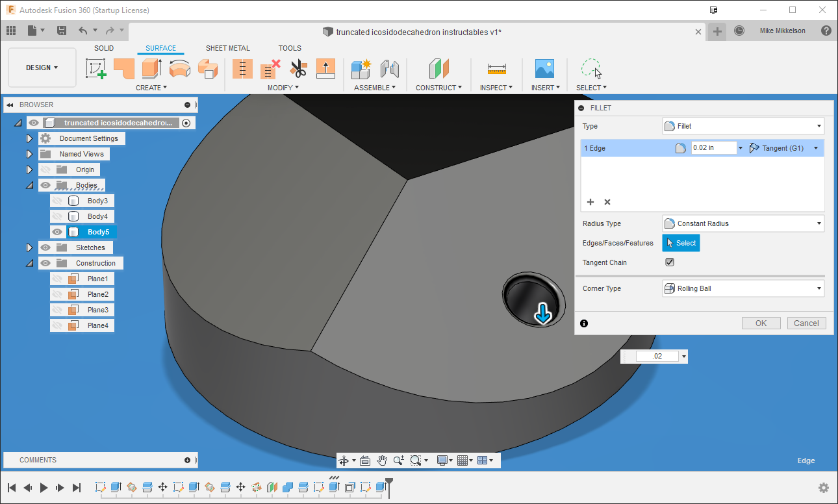Open the CREATE menu

pyautogui.click(x=151, y=88)
